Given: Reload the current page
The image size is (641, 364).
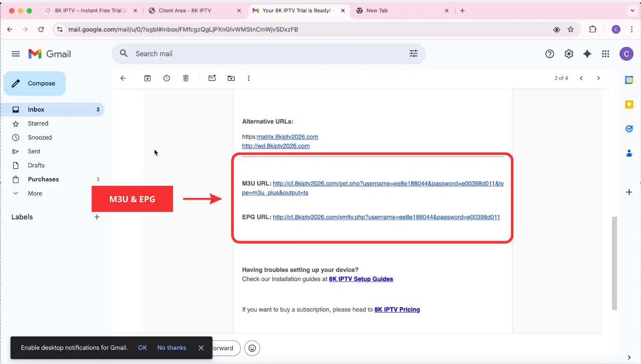Looking at the screenshot, I should pyautogui.click(x=41, y=29).
